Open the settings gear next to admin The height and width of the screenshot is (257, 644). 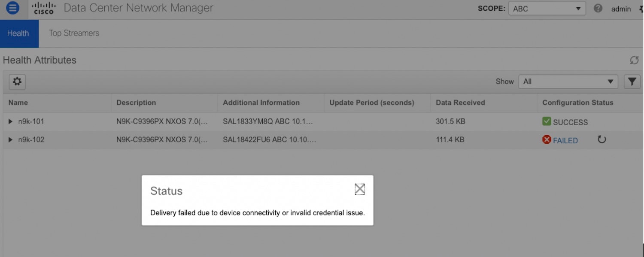coord(641,9)
